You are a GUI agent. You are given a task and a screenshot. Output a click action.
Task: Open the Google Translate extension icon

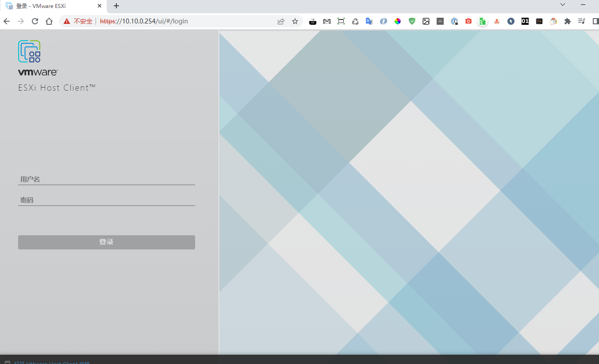click(x=369, y=21)
